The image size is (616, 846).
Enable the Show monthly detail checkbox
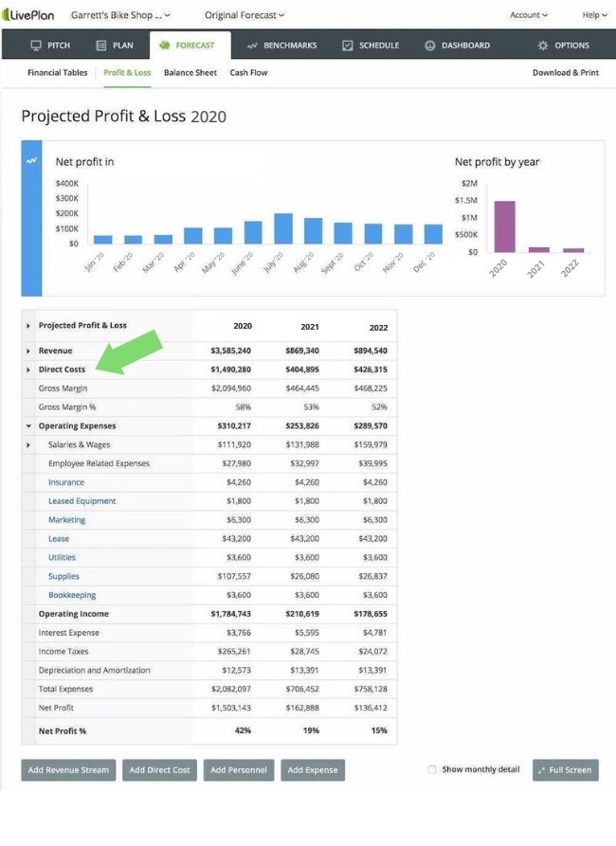(432, 769)
